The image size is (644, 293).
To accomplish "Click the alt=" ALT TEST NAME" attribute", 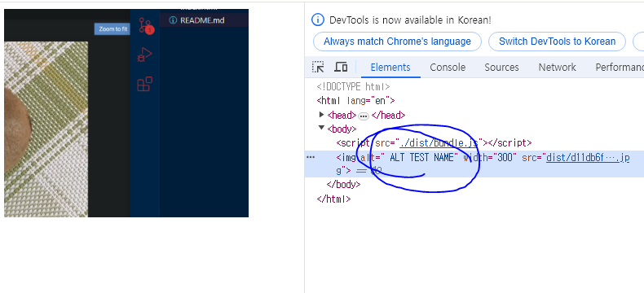I will (408, 158).
